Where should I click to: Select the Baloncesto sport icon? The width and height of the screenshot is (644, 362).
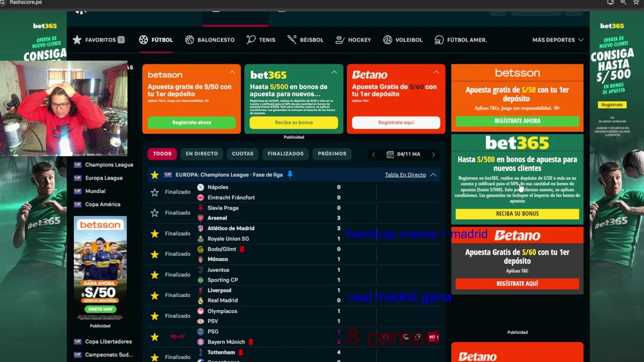[x=190, y=40]
